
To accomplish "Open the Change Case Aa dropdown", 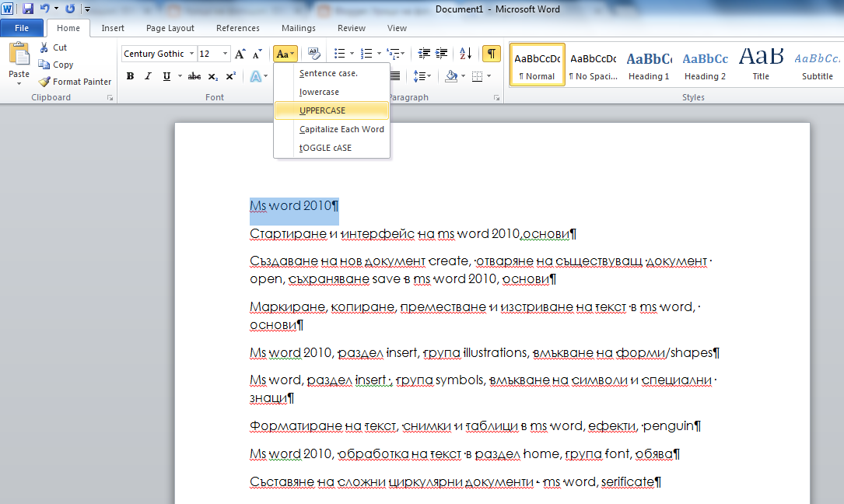I will point(285,54).
